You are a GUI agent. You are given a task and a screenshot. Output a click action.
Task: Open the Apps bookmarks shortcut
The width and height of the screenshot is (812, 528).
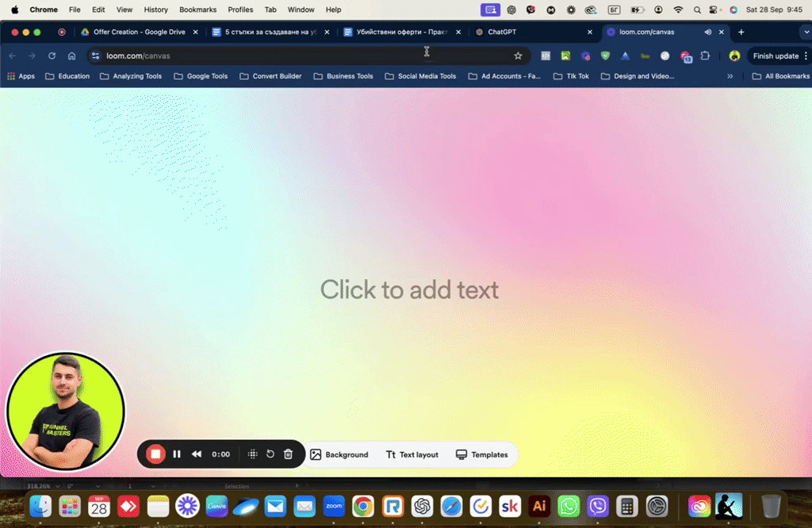click(x=21, y=76)
